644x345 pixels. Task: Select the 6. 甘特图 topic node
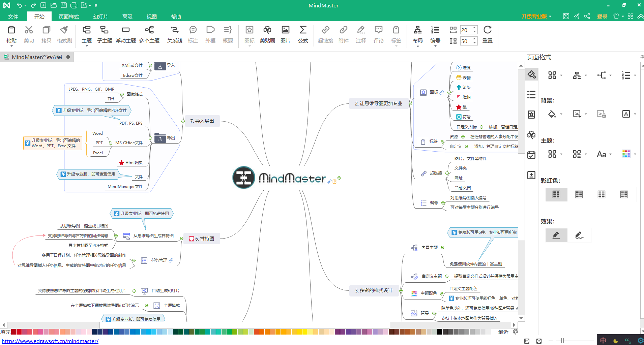click(x=202, y=239)
